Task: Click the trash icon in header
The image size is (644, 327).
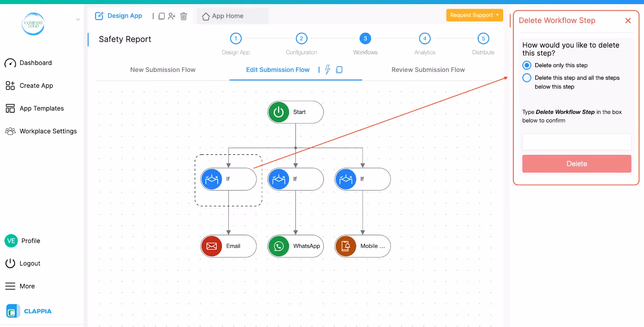Action: [184, 16]
